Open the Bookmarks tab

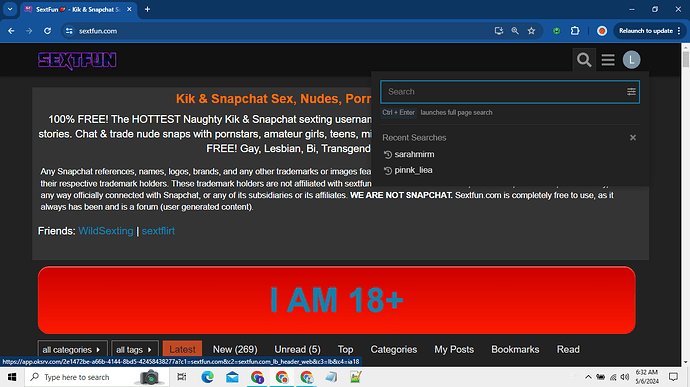515,350
